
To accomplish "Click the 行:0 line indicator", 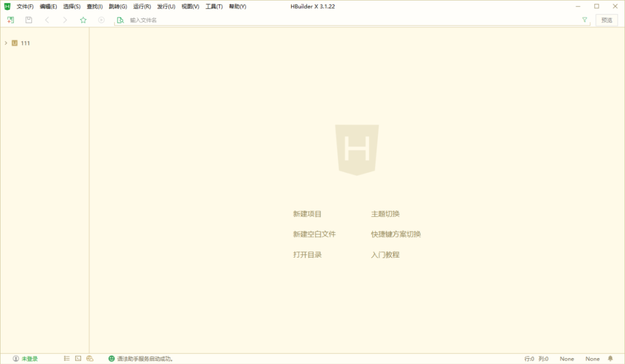I will click(x=530, y=359).
